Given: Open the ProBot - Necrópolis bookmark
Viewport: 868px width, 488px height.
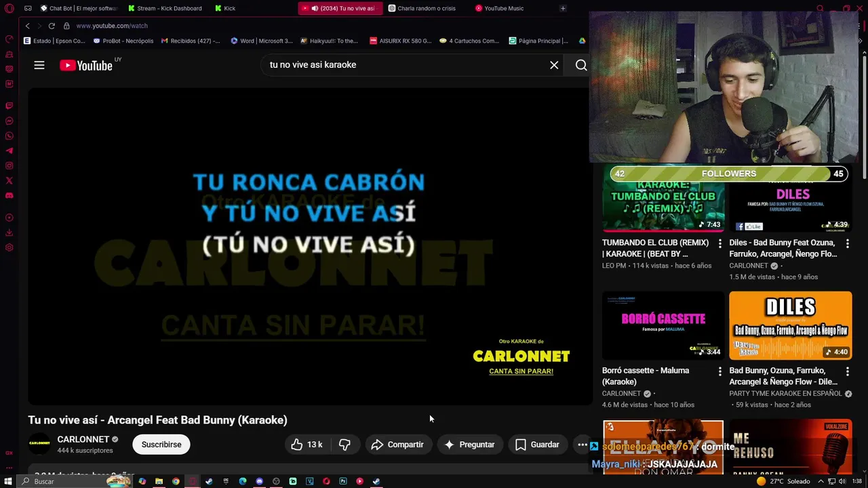Looking at the screenshot, I should click(123, 41).
